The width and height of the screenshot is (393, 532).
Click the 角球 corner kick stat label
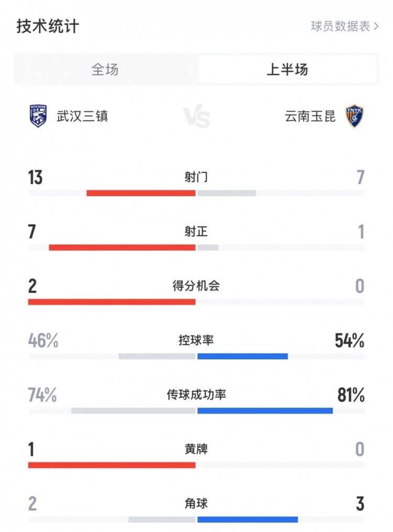[196, 504]
